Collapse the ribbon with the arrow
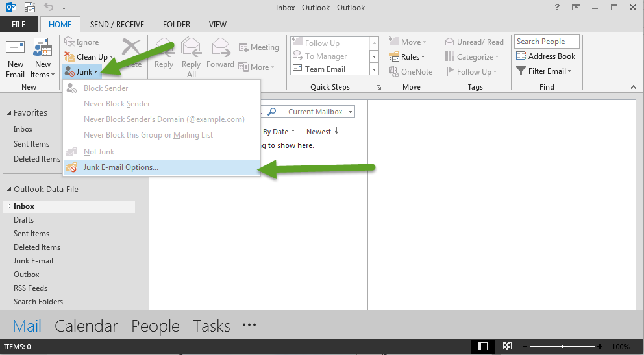 [x=633, y=87]
